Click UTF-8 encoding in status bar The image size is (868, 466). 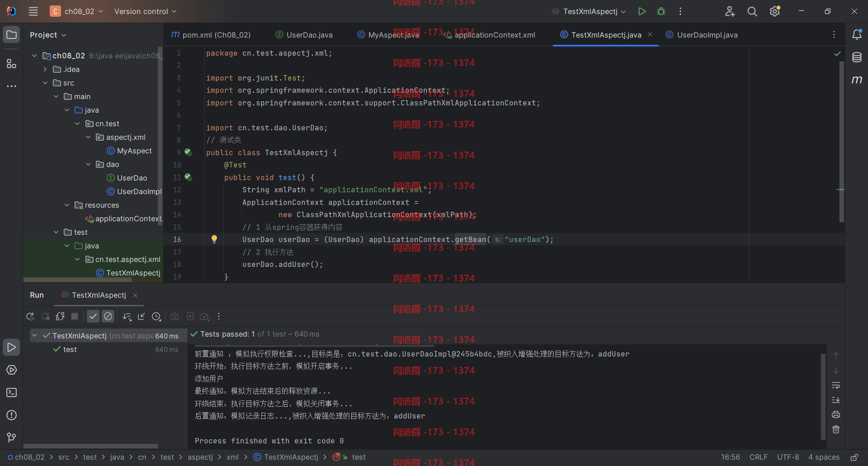pyautogui.click(x=788, y=457)
